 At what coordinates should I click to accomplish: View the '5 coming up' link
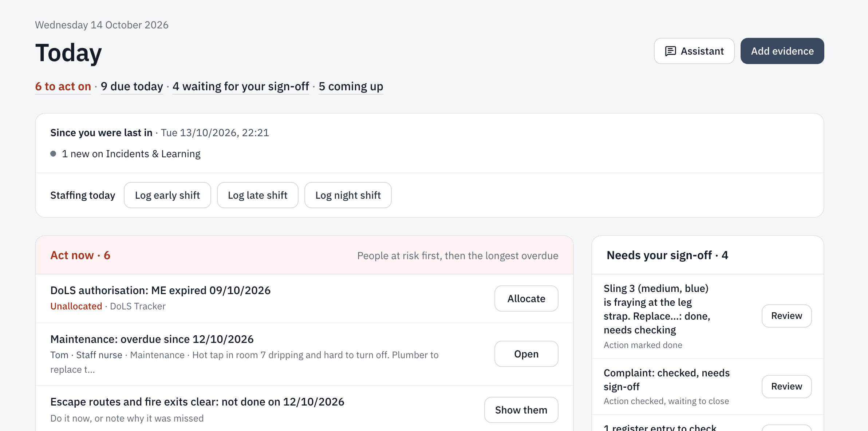(351, 86)
